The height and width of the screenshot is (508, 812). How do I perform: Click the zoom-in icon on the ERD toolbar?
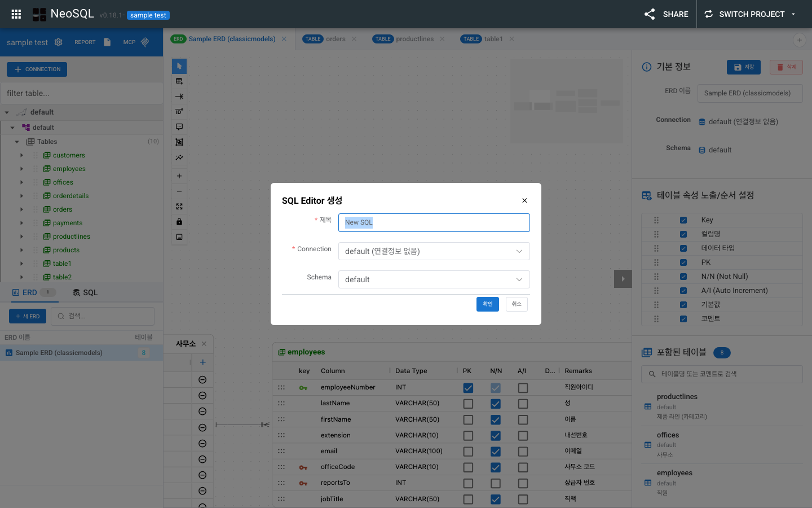click(x=179, y=176)
